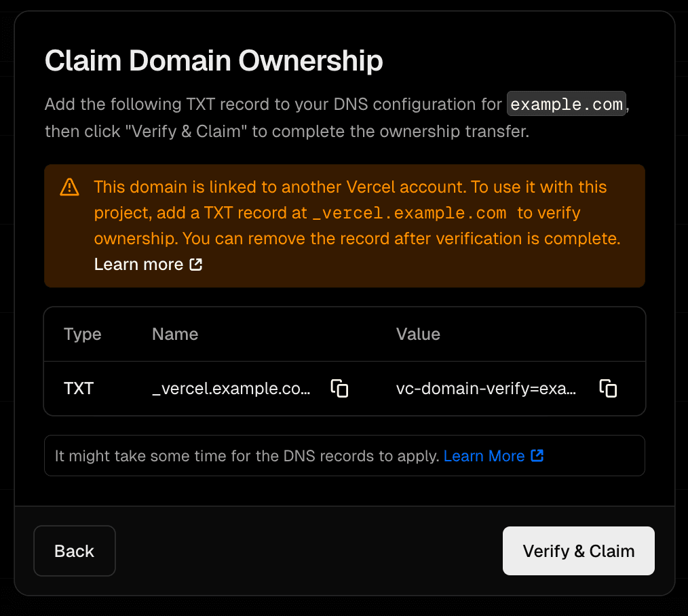
Task: Copy the vc-domain-verify value
Action: tap(608, 389)
